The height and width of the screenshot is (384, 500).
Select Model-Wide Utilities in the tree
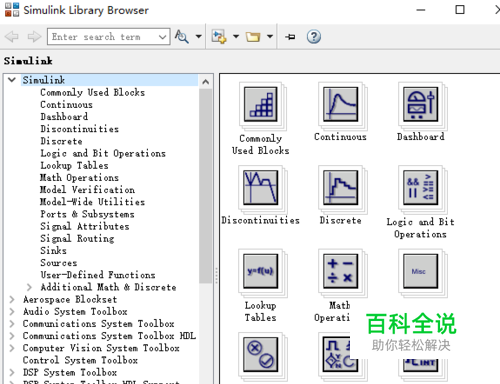tap(92, 202)
